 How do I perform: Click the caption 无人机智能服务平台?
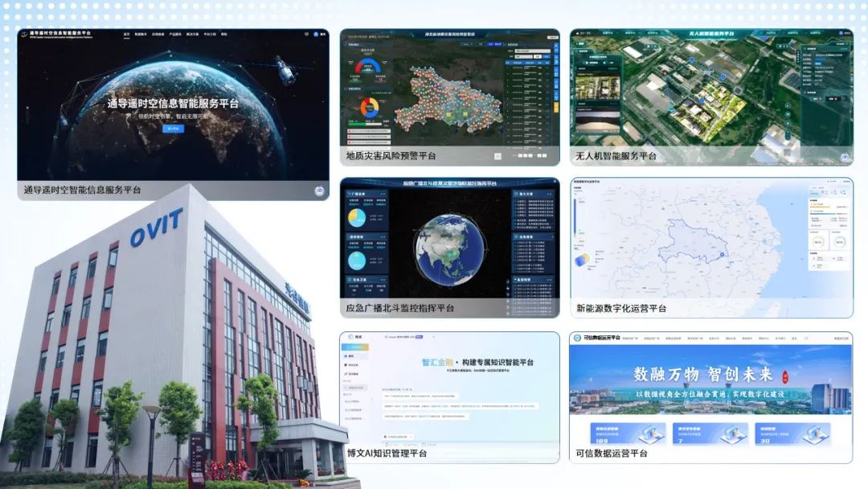[x=616, y=156]
